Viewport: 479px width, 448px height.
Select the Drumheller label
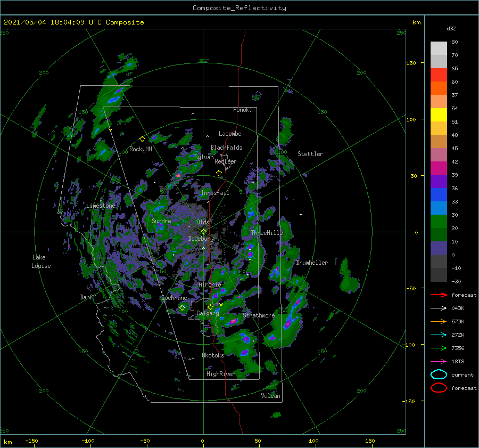[312, 263]
